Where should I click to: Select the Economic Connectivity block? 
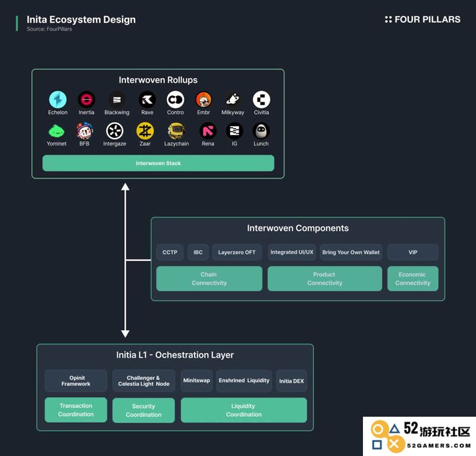pos(413,279)
